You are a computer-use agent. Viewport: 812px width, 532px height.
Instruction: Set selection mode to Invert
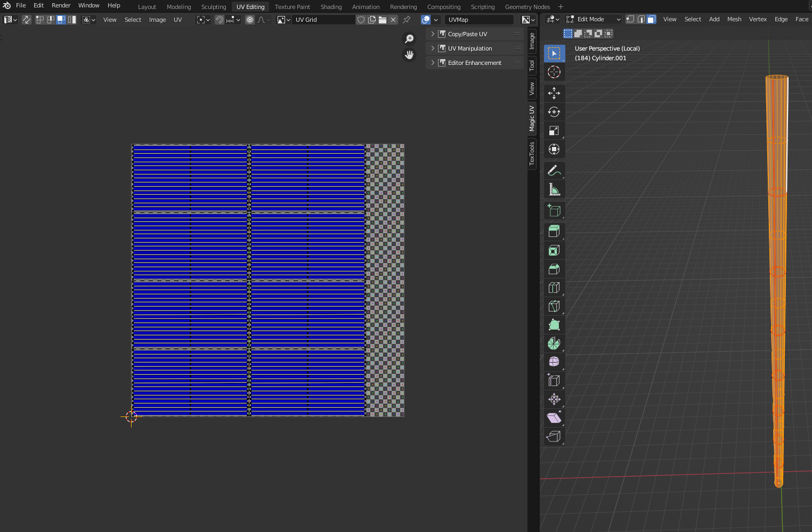tap(598, 34)
